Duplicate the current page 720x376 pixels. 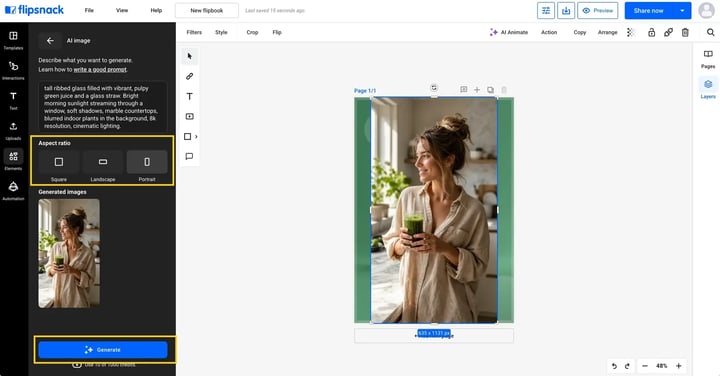[x=490, y=90]
